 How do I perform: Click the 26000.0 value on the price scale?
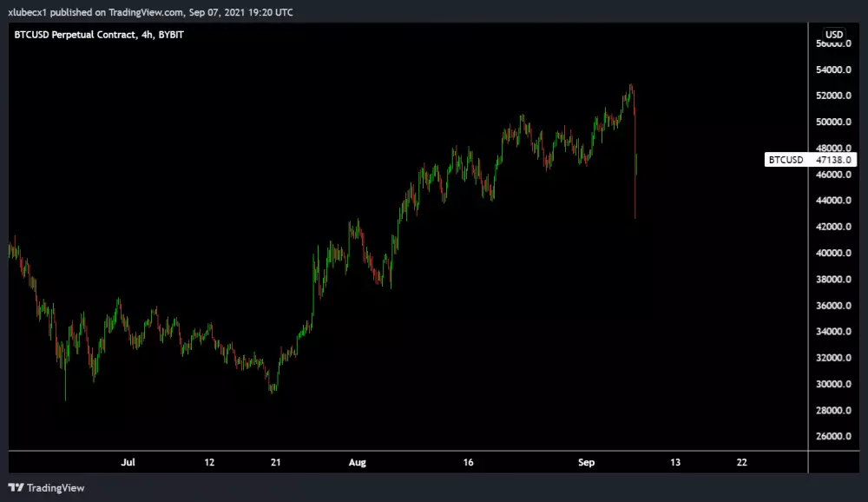tap(832, 437)
